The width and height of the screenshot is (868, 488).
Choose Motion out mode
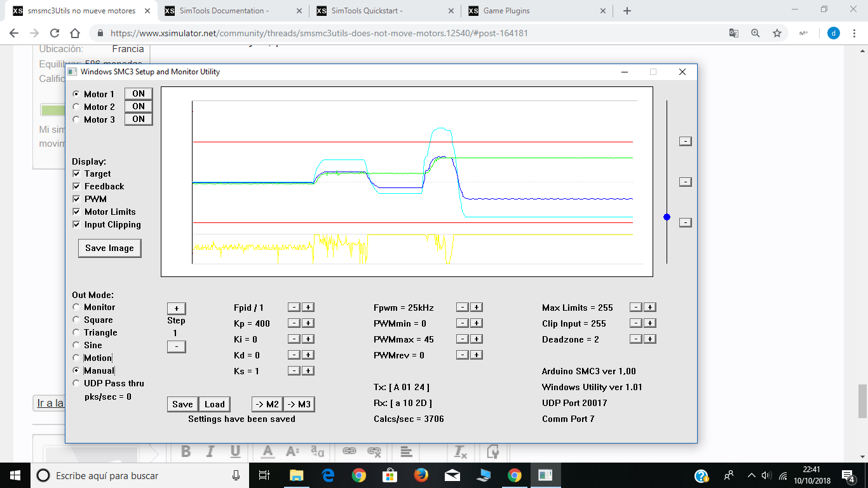coord(76,358)
